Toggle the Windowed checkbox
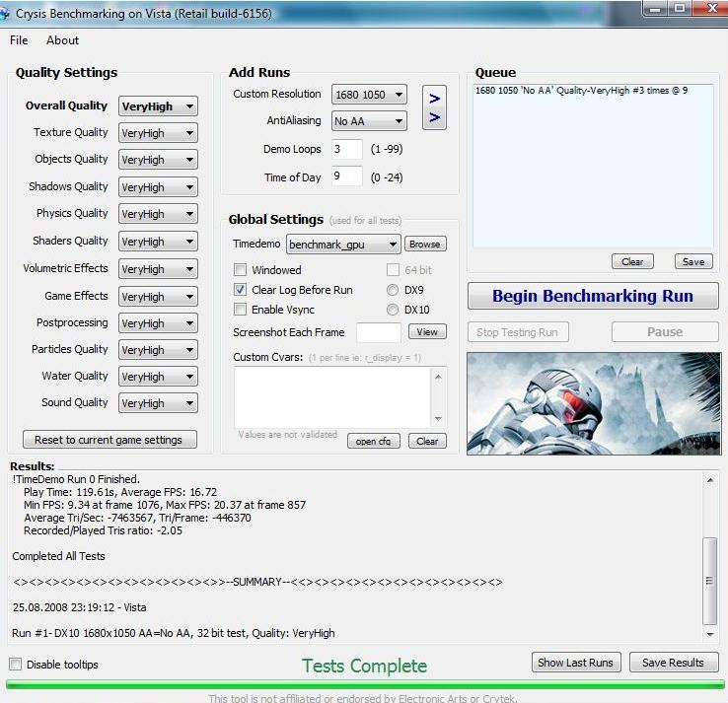This screenshot has width=728, height=703. coord(240,269)
